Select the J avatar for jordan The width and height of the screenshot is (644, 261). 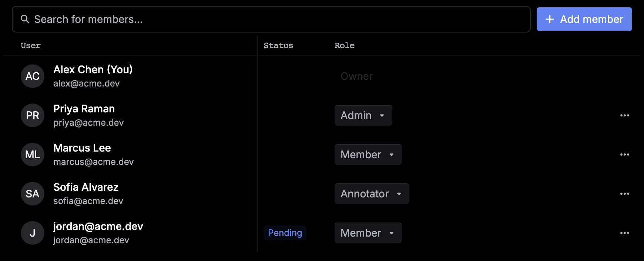pyautogui.click(x=33, y=233)
